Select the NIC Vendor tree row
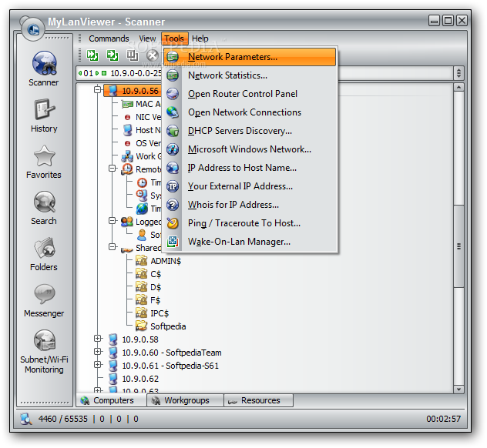 coord(143,117)
